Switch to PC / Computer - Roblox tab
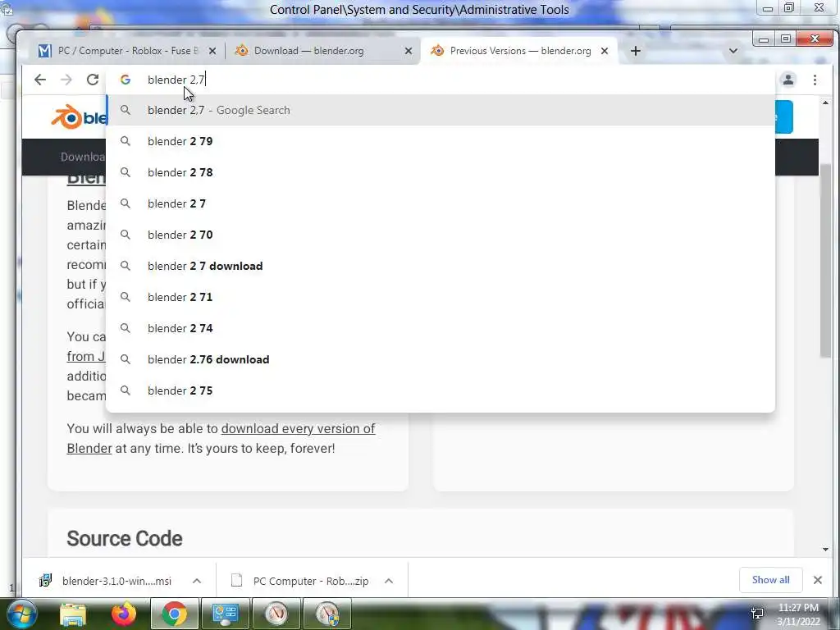Viewport: 840px width, 630px height. tap(127, 51)
